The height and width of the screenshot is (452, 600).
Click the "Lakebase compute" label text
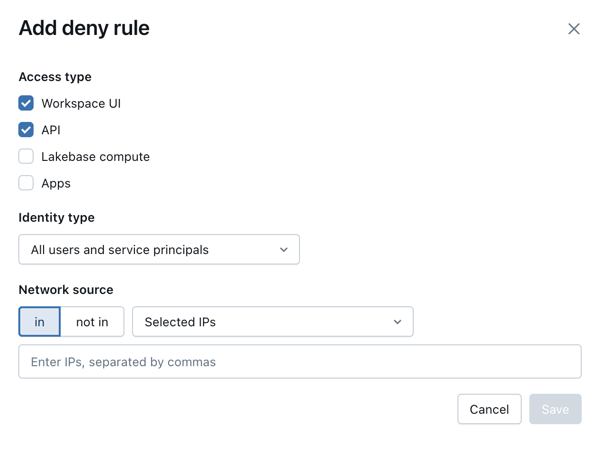click(x=95, y=156)
